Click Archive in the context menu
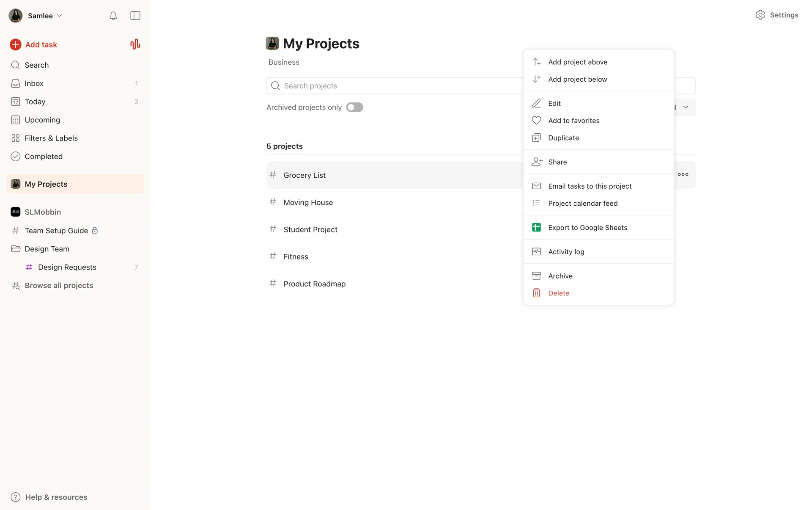 [560, 276]
